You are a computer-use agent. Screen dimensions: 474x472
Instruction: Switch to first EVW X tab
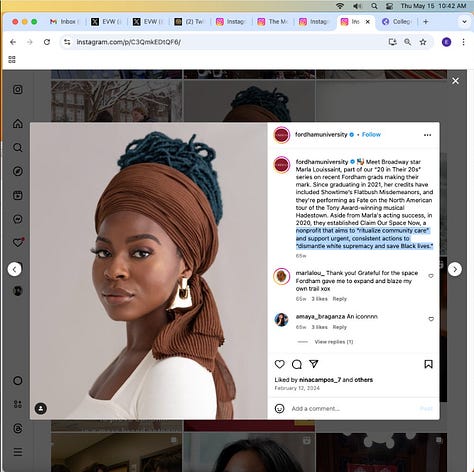(x=106, y=22)
